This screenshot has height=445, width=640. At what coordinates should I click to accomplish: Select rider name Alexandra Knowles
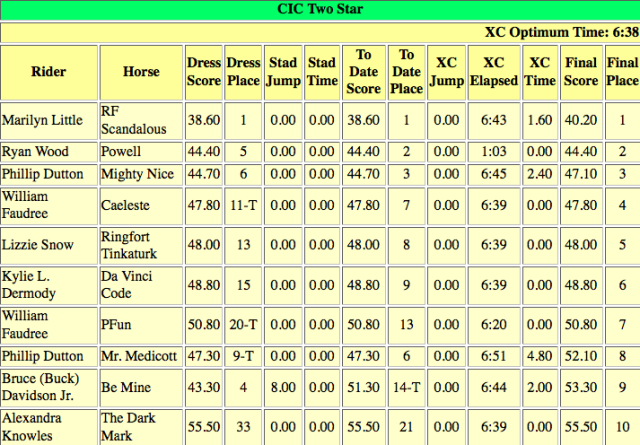tap(32, 427)
